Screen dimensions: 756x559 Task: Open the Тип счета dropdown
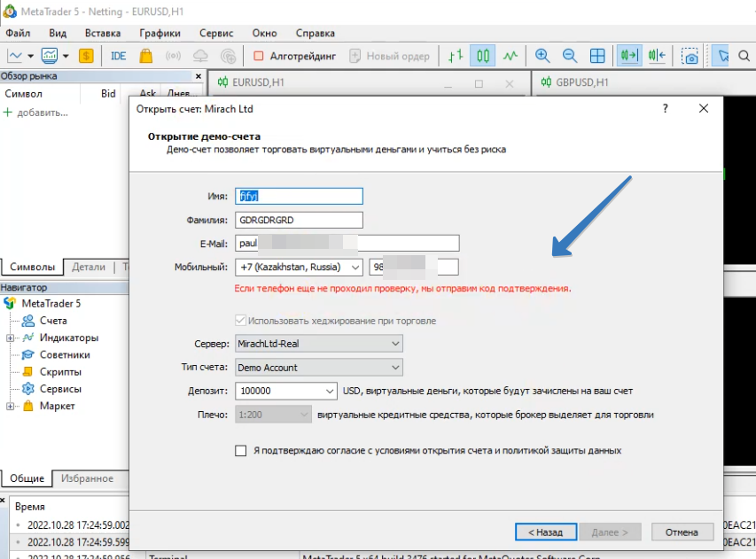tap(319, 368)
